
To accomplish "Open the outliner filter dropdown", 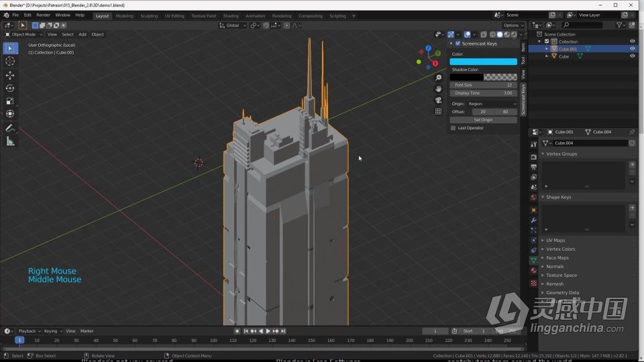I will (621, 25).
